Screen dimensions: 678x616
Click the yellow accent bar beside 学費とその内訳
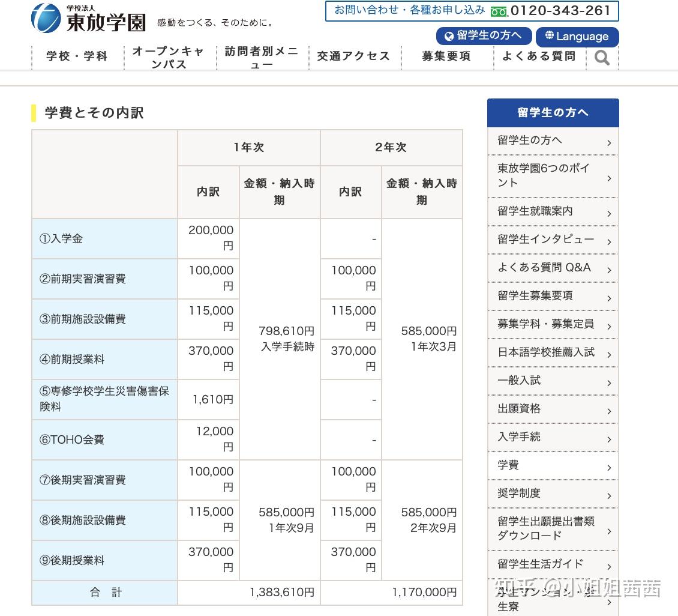click(x=34, y=113)
